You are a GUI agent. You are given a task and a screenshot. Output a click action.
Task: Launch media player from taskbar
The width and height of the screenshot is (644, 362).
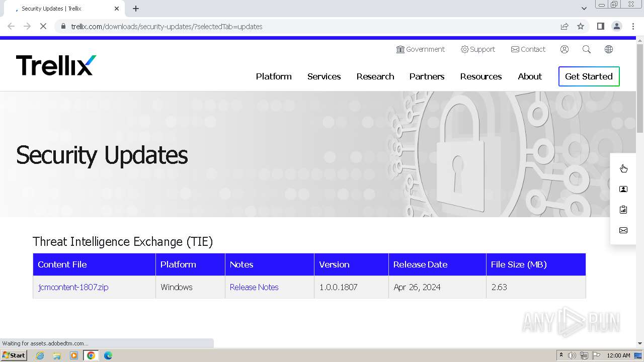74,355
